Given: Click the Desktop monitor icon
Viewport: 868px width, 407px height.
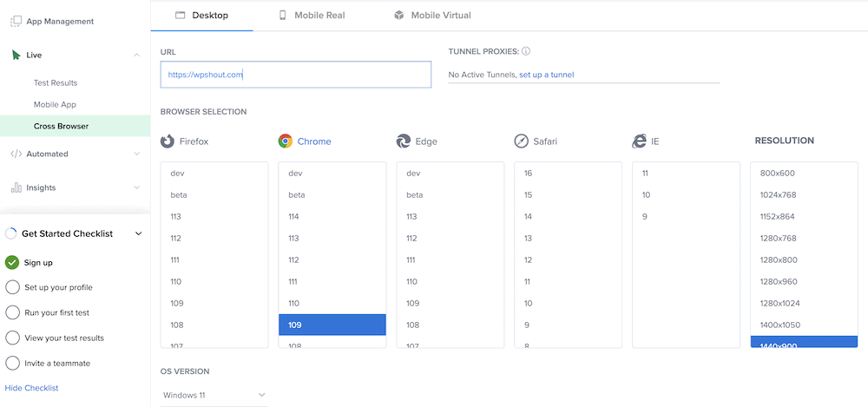Looking at the screenshot, I should pos(180,16).
